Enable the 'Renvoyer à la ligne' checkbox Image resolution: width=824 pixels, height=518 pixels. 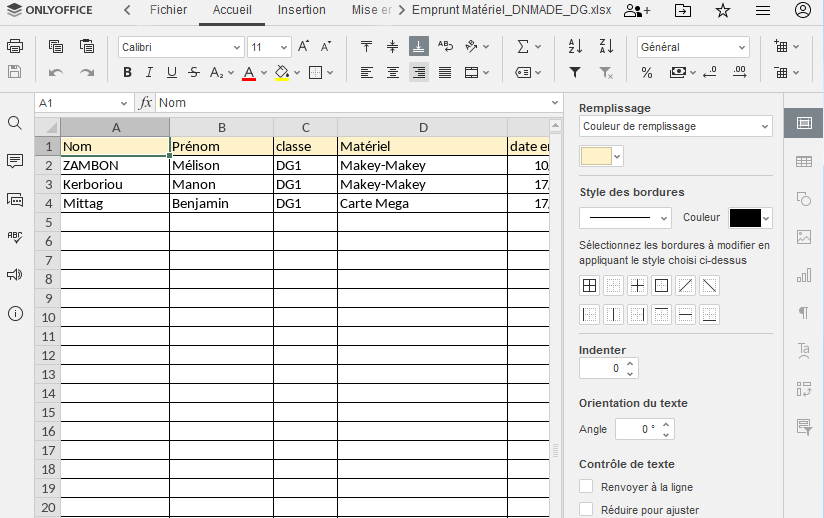[587, 487]
